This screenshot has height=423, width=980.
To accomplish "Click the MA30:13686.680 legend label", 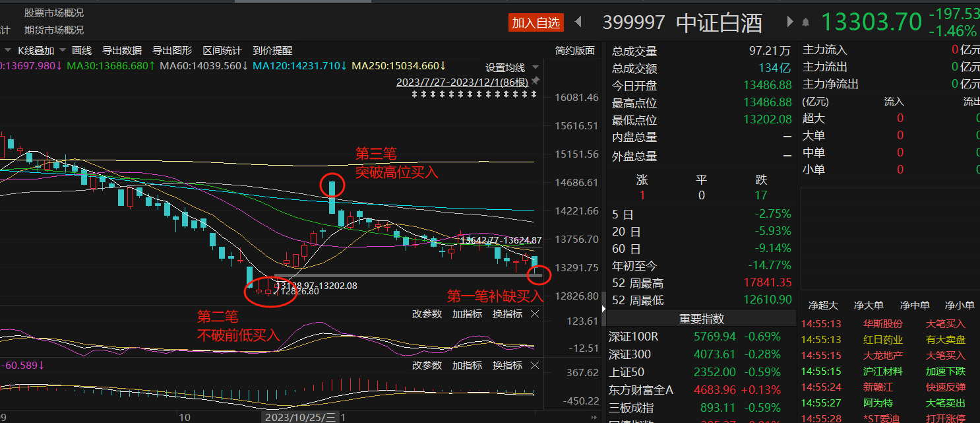I will (111, 66).
